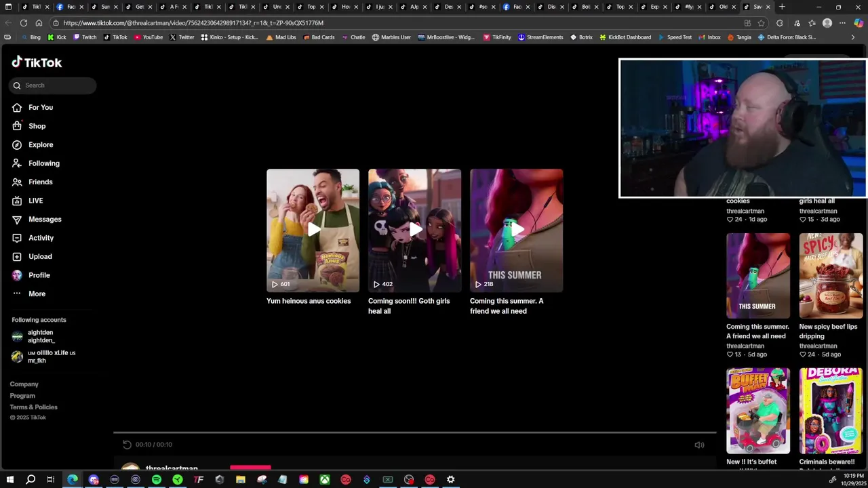The height and width of the screenshot is (488, 868).
Task: Expand the More menu
Action: [29, 293]
